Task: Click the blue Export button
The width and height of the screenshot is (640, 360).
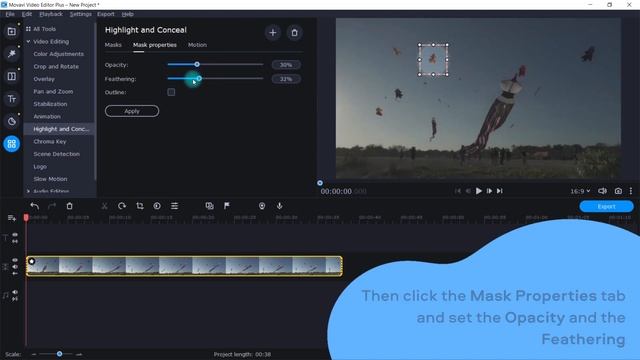Action: click(606, 206)
